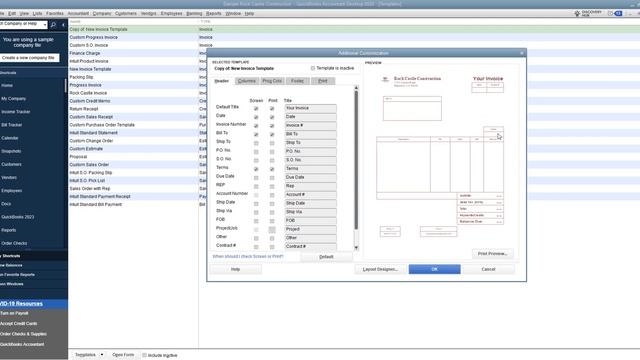The height and width of the screenshot is (360, 640).
Task: Collapse the left icon bar arrow
Action: coord(63,25)
